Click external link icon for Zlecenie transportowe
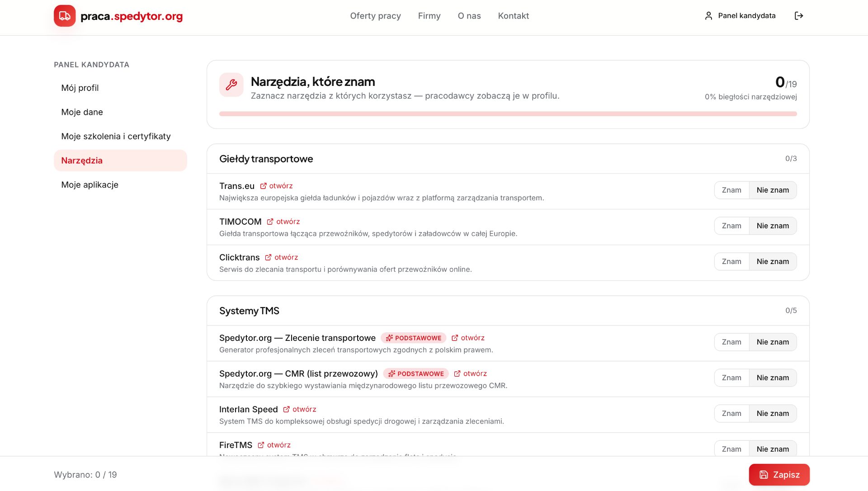868x491 pixels. [455, 338]
